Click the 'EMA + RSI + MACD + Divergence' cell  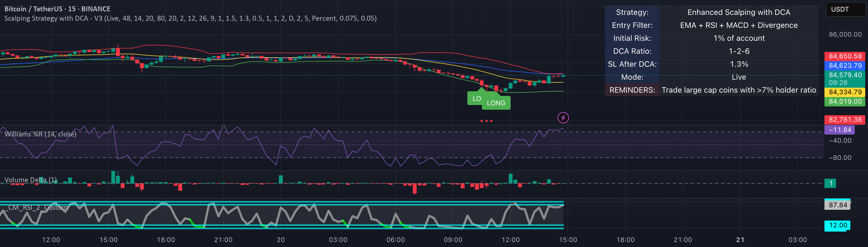click(x=738, y=25)
